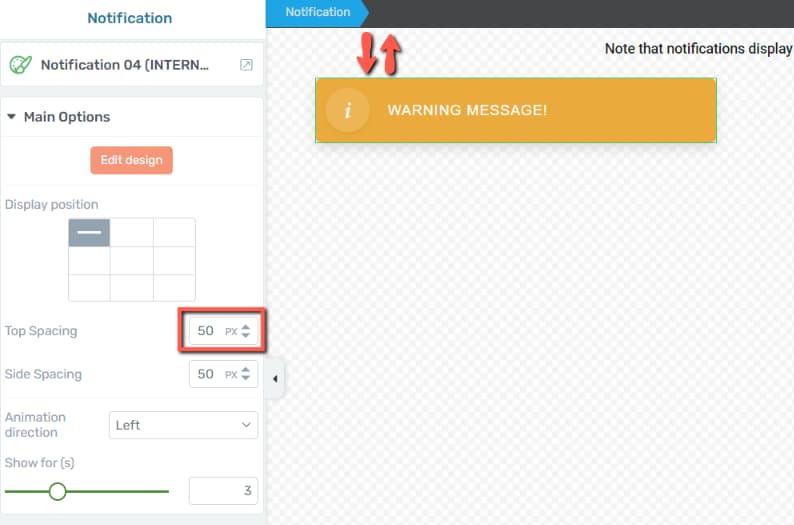Select bottom-center display position cell
The image size is (794, 525).
pyautogui.click(x=132, y=288)
